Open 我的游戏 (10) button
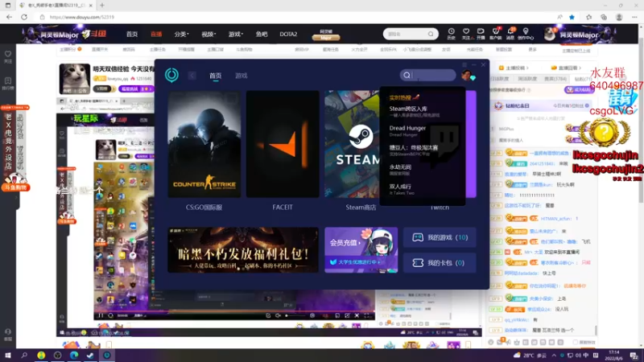Image resolution: width=644 pixels, height=362 pixels. click(x=440, y=237)
